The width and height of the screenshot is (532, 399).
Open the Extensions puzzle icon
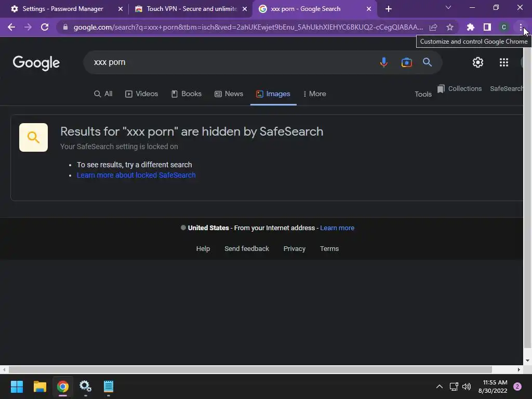tap(470, 27)
